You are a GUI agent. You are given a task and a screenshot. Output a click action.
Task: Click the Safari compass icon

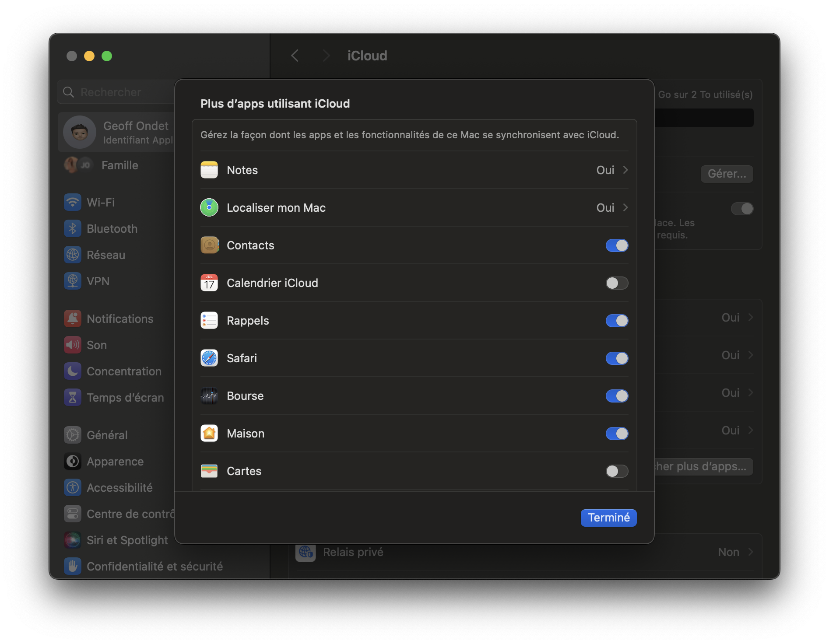209,358
